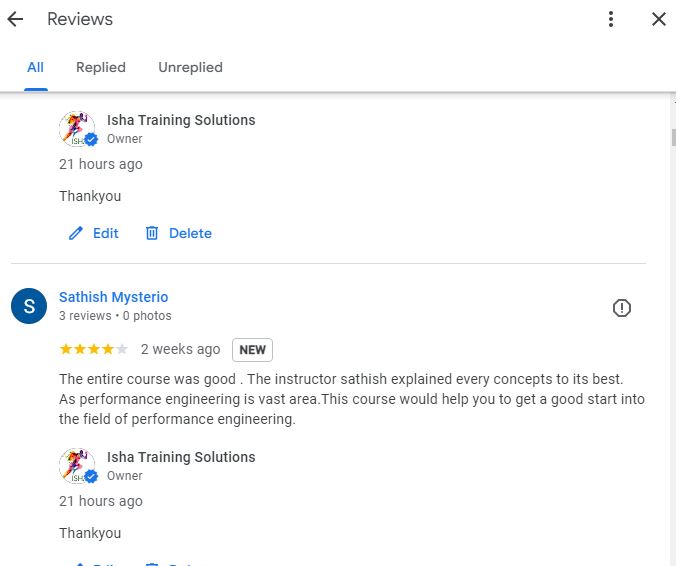Click the four-star rating of the review
The height and width of the screenshot is (566, 676).
coord(94,349)
